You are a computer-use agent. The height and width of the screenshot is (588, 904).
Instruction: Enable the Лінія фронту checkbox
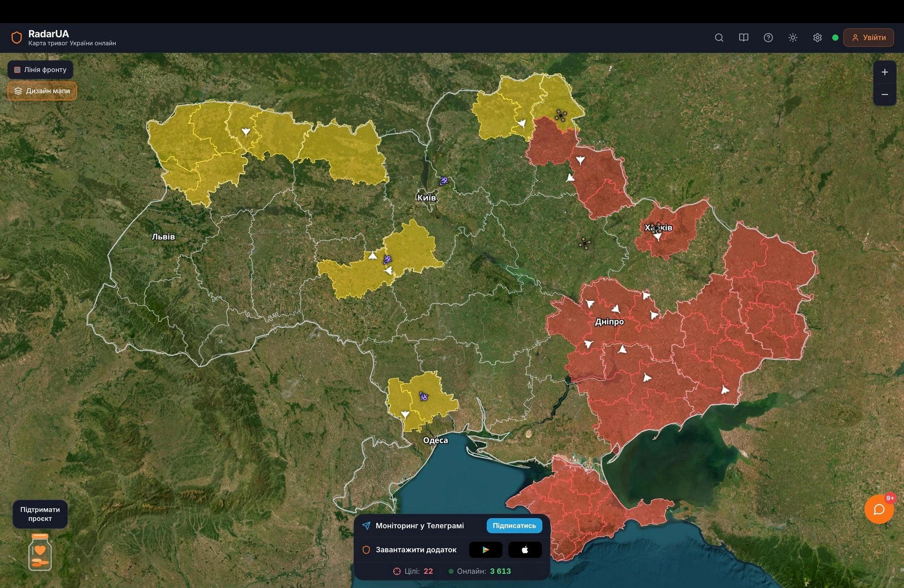tap(17, 70)
